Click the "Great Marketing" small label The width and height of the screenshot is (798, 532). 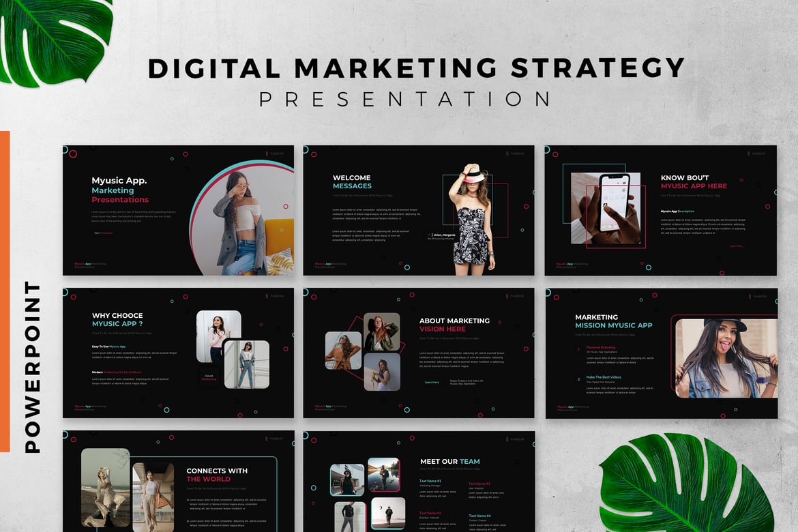[209, 377]
